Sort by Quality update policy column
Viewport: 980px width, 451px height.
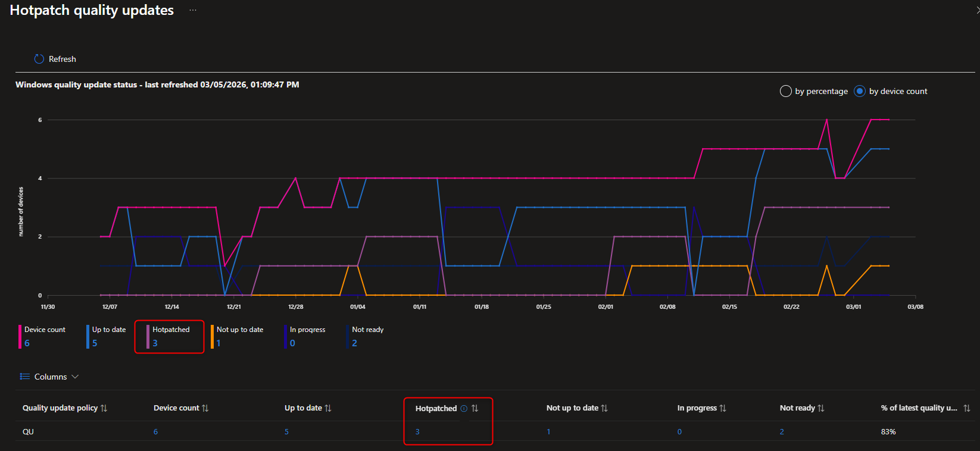tap(104, 408)
